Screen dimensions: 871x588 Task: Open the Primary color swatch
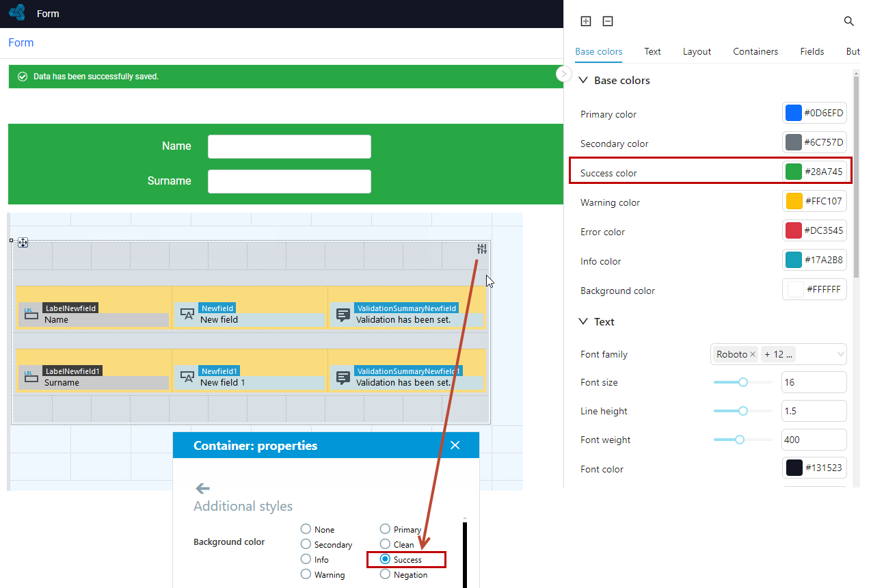(x=794, y=113)
